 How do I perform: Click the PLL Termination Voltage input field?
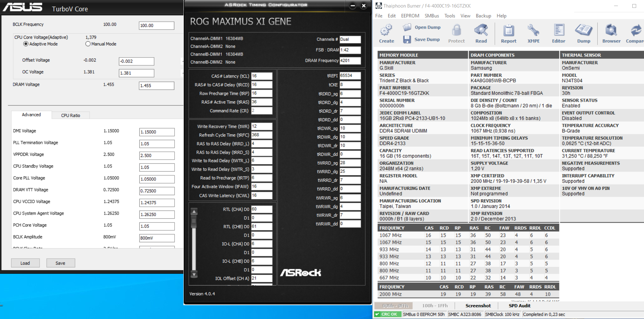(x=157, y=144)
